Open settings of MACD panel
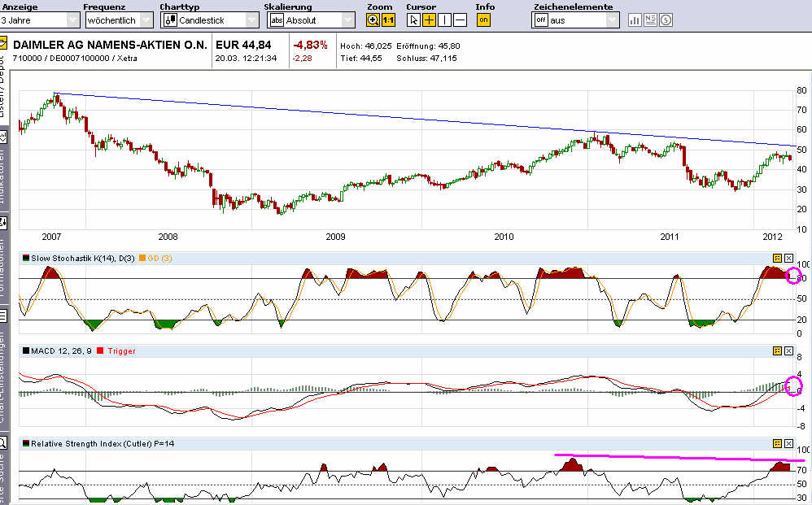The width and height of the screenshot is (812, 505). (x=777, y=350)
